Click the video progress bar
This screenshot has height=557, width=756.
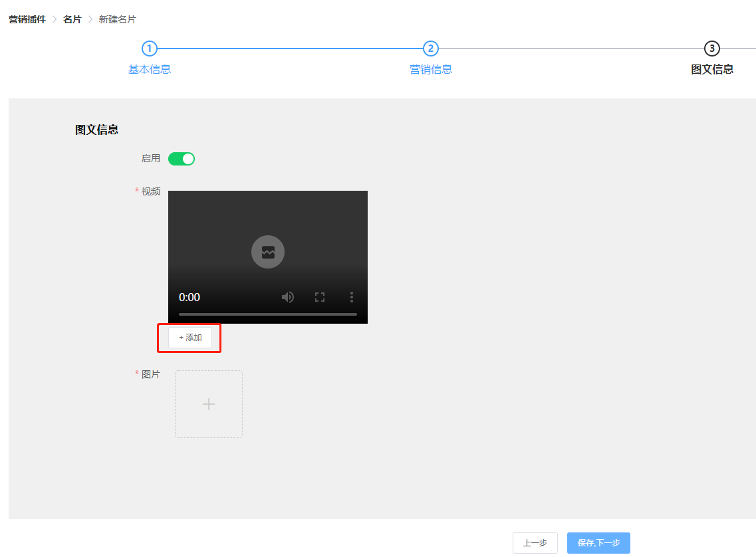pyautogui.click(x=267, y=314)
